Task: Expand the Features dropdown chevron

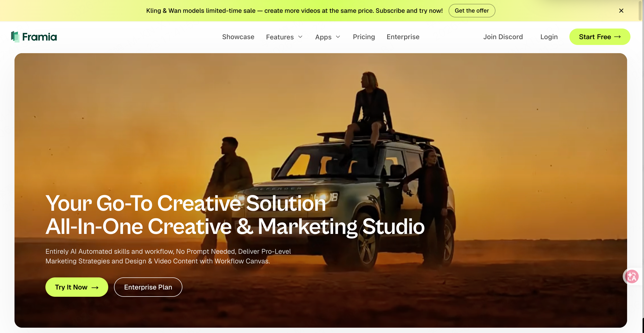Action: point(300,37)
